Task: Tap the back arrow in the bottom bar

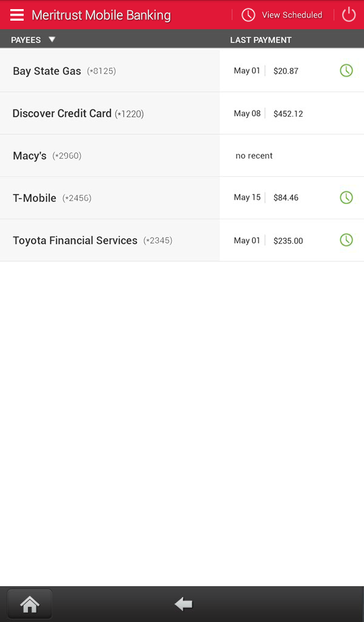Action: (183, 604)
